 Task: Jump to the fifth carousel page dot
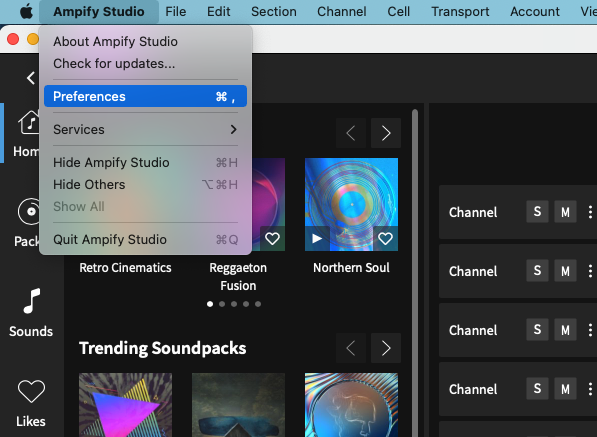coord(258,304)
